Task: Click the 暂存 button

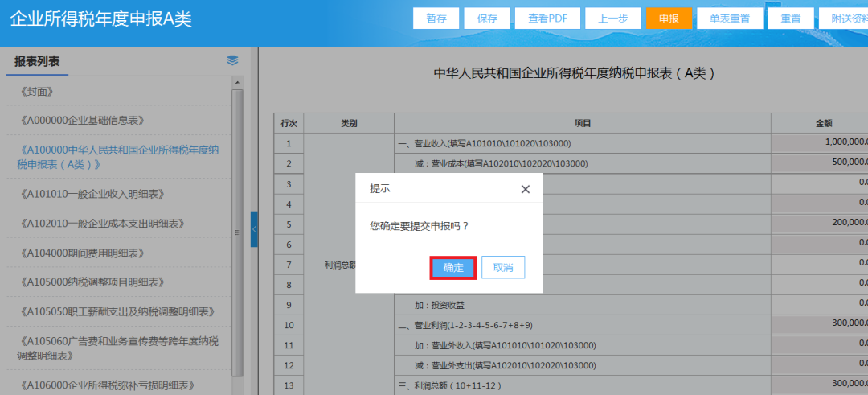Action: tap(436, 19)
